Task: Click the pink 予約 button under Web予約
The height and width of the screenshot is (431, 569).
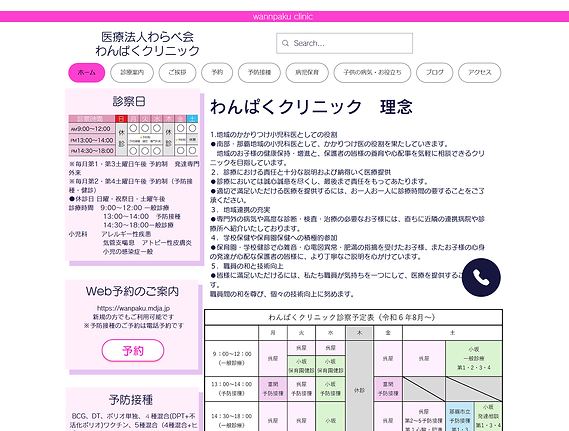Action: 133,350
